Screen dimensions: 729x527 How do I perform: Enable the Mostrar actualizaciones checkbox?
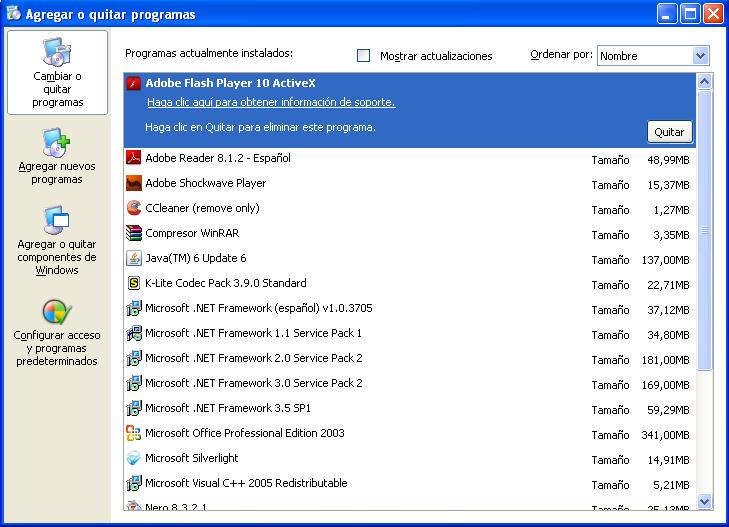click(364, 56)
